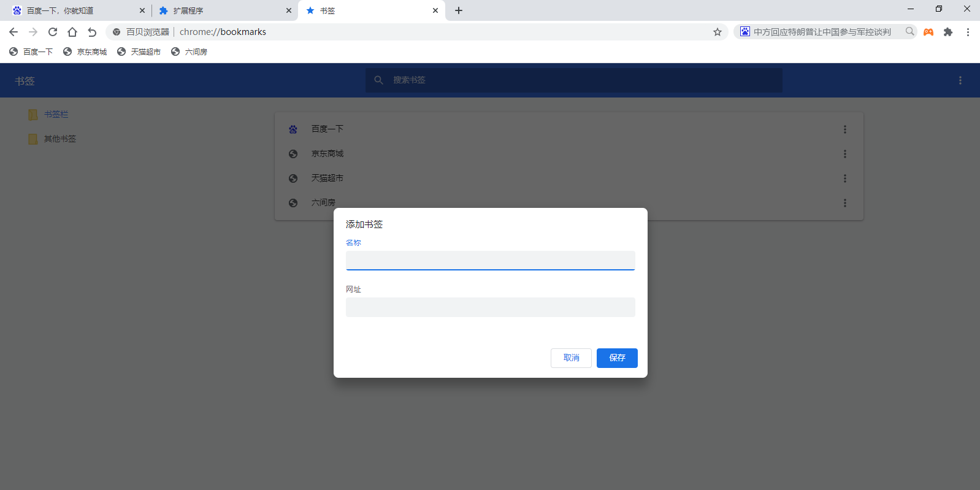
Task: Click the 取消 button
Action: (x=571, y=358)
